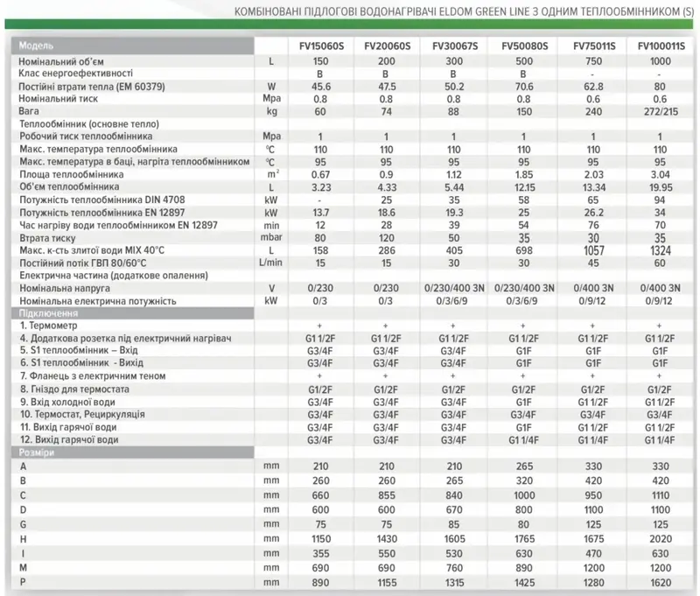The width and height of the screenshot is (700, 596).
Task: Select the FV50080S column header
Action: click(x=523, y=46)
